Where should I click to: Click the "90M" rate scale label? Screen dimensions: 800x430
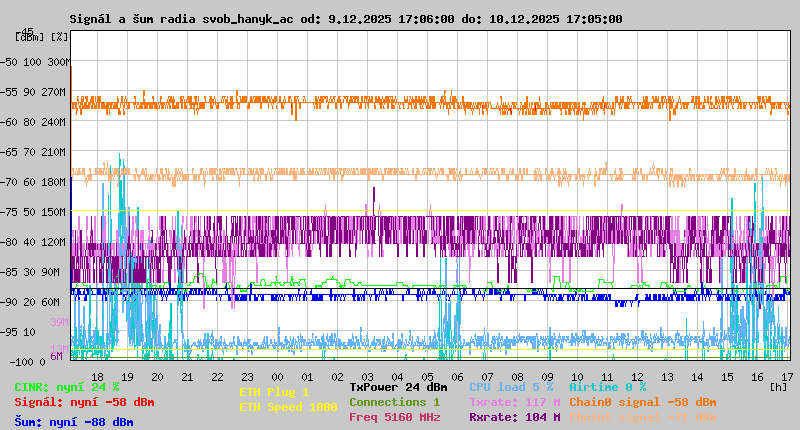tap(50, 272)
